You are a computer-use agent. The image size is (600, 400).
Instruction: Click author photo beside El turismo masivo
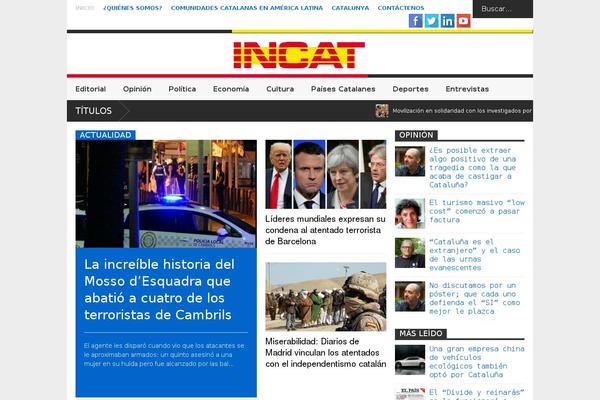click(x=410, y=213)
